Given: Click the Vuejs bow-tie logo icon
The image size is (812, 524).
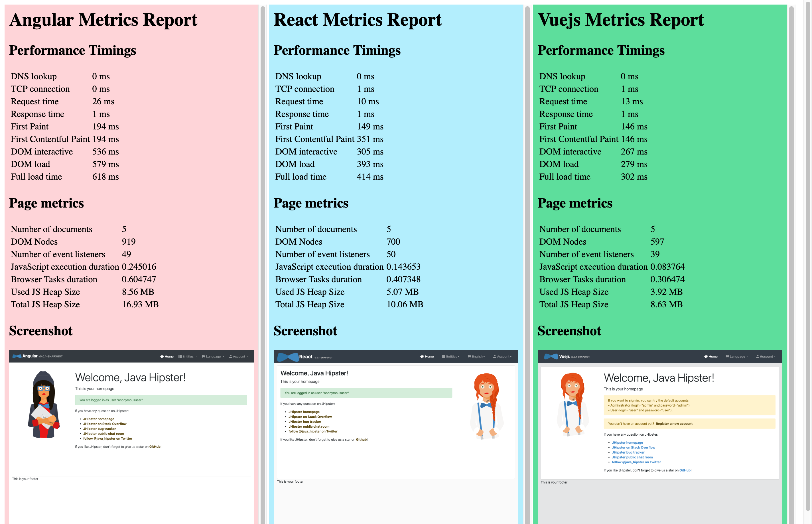Looking at the screenshot, I should 551,357.
